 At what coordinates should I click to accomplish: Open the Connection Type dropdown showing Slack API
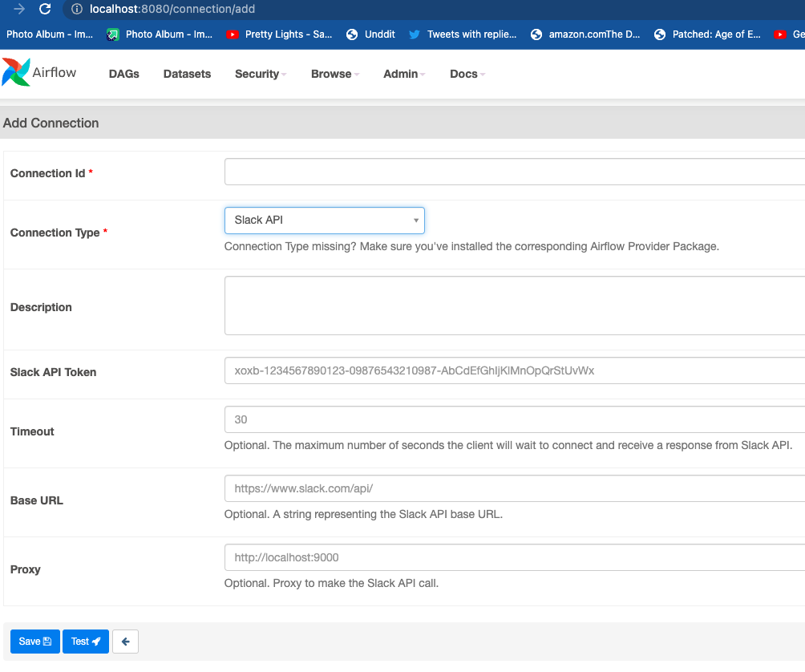point(325,221)
